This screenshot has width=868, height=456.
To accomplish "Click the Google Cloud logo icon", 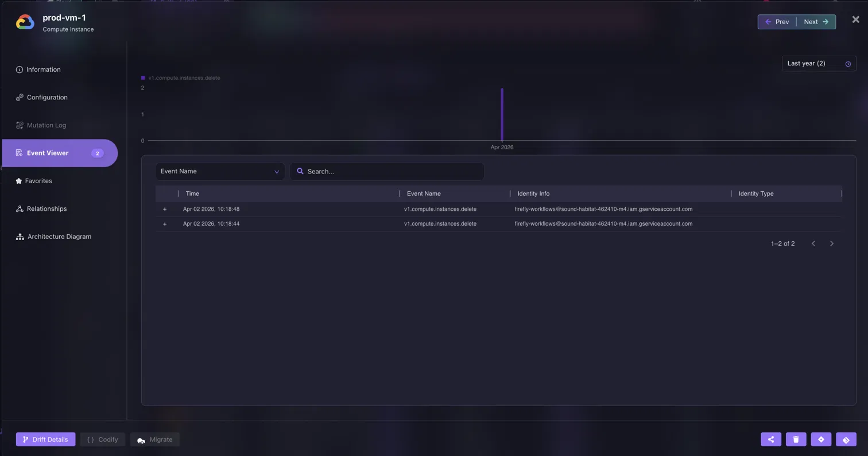I will tap(25, 22).
